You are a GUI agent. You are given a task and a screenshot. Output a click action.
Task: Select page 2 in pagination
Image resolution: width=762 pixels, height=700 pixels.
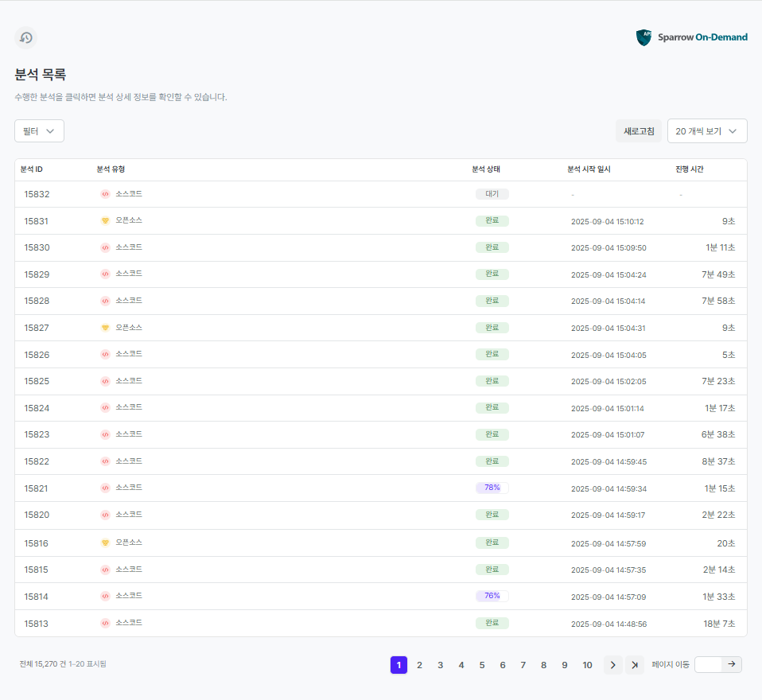(x=419, y=665)
